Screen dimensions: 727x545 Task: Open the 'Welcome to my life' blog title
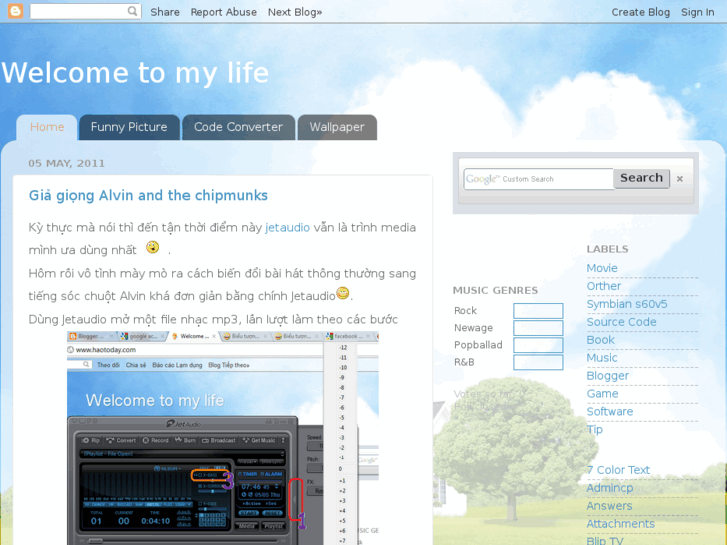coord(135,73)
